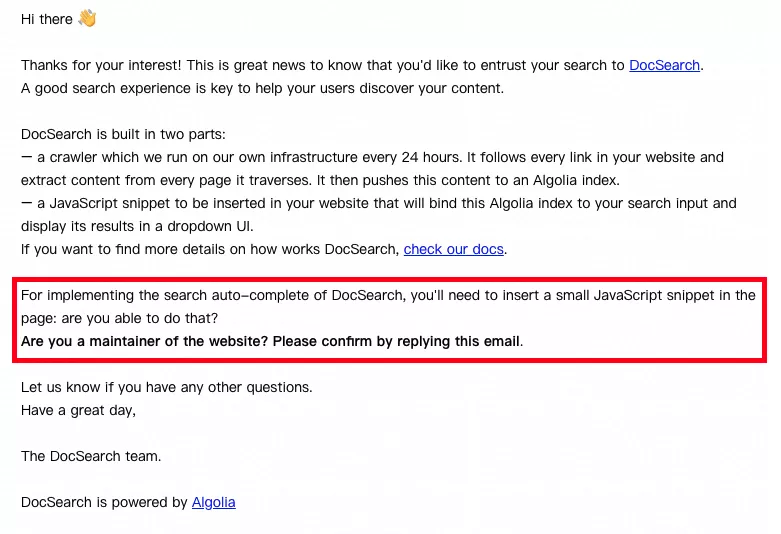781x534 pixels.
Task: Click the bold "Are you a maintainer" sentence
Action: tap(270, 341)
